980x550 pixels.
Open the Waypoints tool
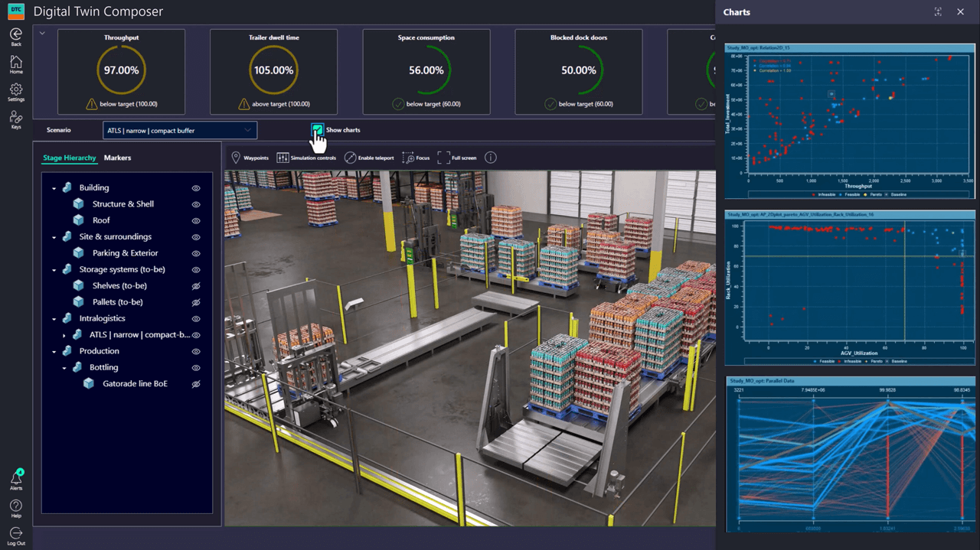[249, 158]
